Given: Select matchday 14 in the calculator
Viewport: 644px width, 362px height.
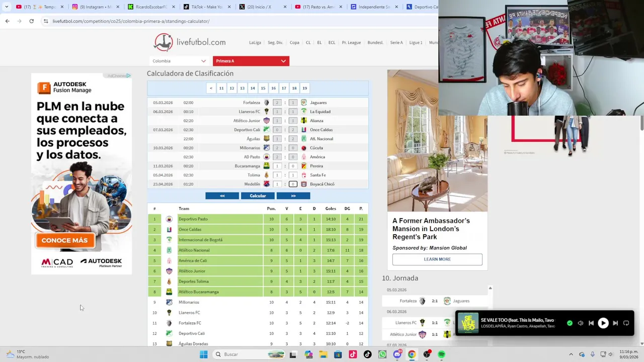Looking at the screenshot, I should coord(253,88).
